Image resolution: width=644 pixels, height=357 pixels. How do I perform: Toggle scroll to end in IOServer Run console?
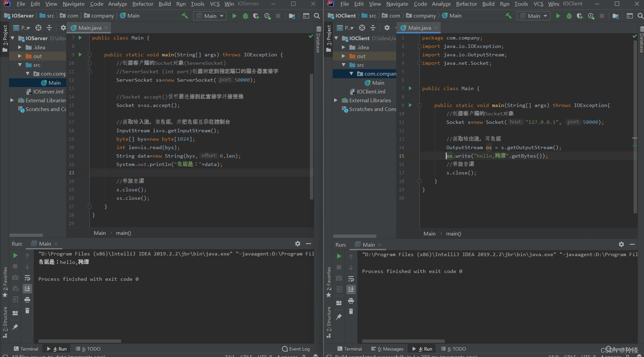click(27, 289)
